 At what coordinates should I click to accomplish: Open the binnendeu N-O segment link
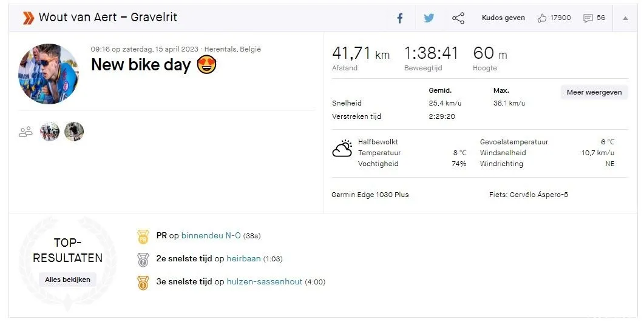click(211, 235)
